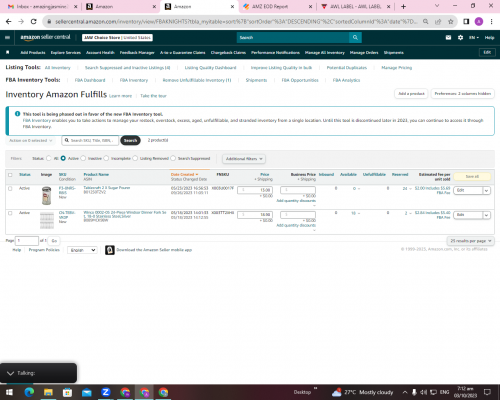
Task: Expand the Additional filters dropdown
Action: [244, 159]
